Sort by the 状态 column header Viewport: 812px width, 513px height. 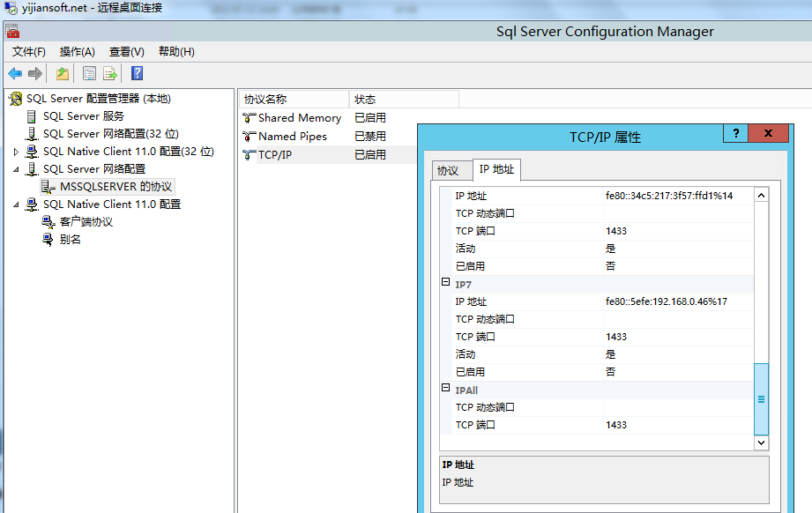click(404, 100)
